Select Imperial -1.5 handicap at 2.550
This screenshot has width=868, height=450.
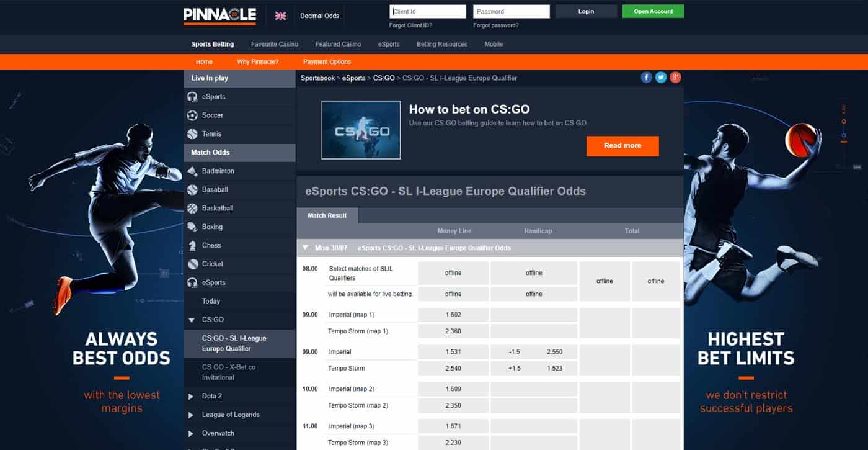(x=534, y=352)
